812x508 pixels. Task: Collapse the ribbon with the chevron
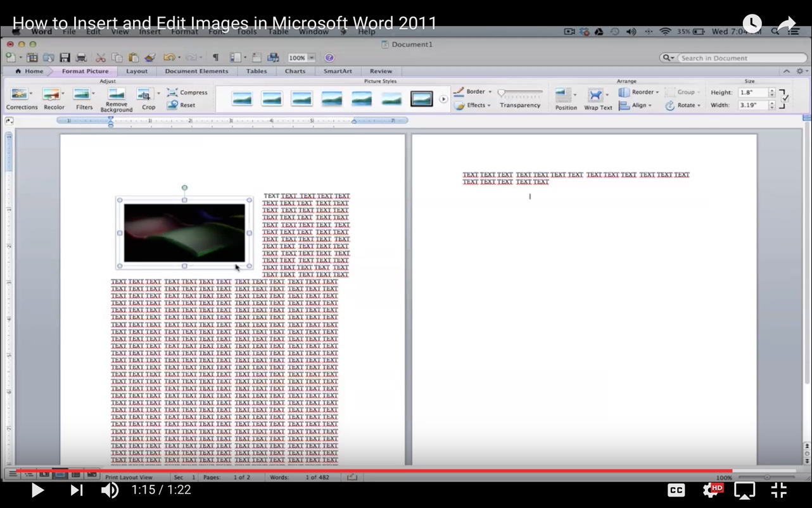pos(787,71)
